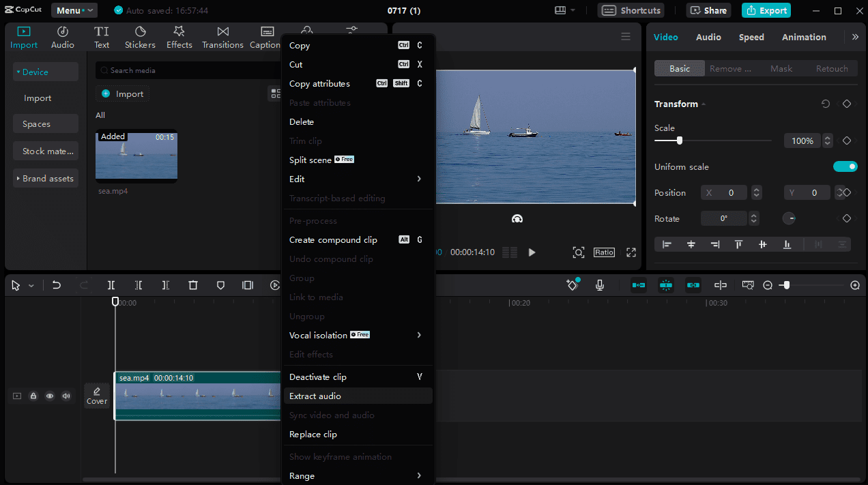This screenshot has height=485, width=868.
Task: Click the layout icon in title bar
Action: (x=560, y=10)
